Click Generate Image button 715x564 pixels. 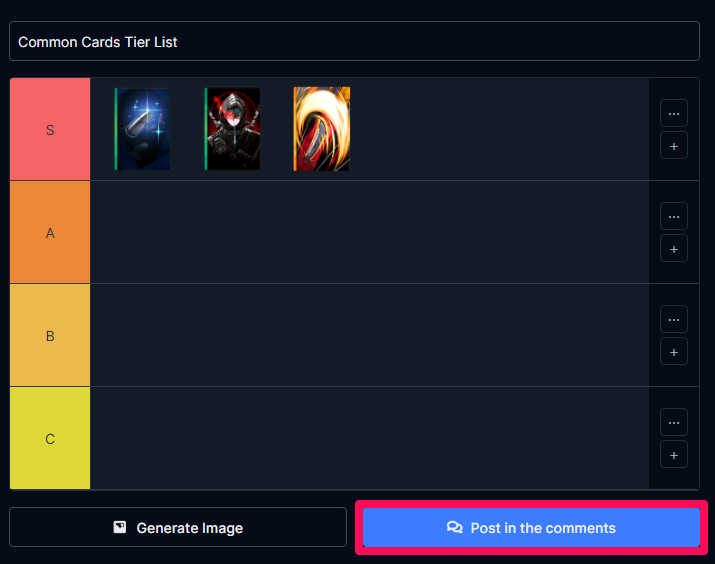click(x=178, y=527)
